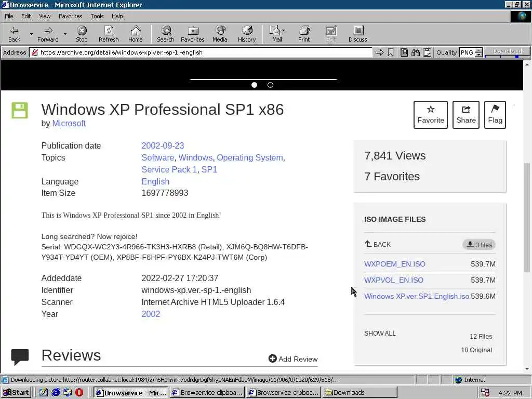Open the Back button history dropdown arrow
This screenshot has width=532, height=399.
[31, 34]
